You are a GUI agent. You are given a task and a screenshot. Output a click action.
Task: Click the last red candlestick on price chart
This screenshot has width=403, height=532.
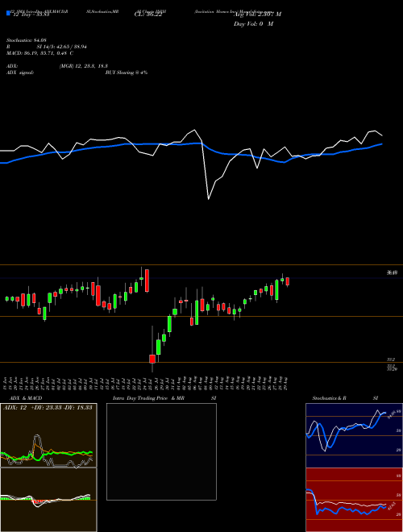point(287,281)
